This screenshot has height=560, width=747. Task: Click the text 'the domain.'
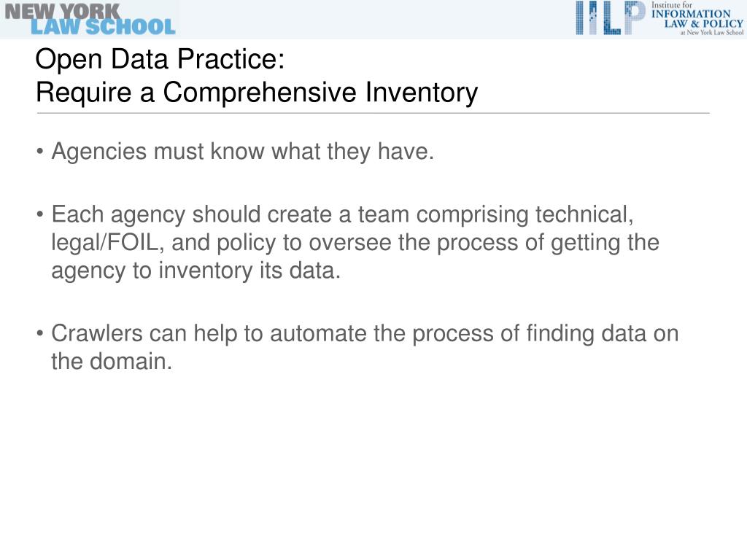point(112,361)
